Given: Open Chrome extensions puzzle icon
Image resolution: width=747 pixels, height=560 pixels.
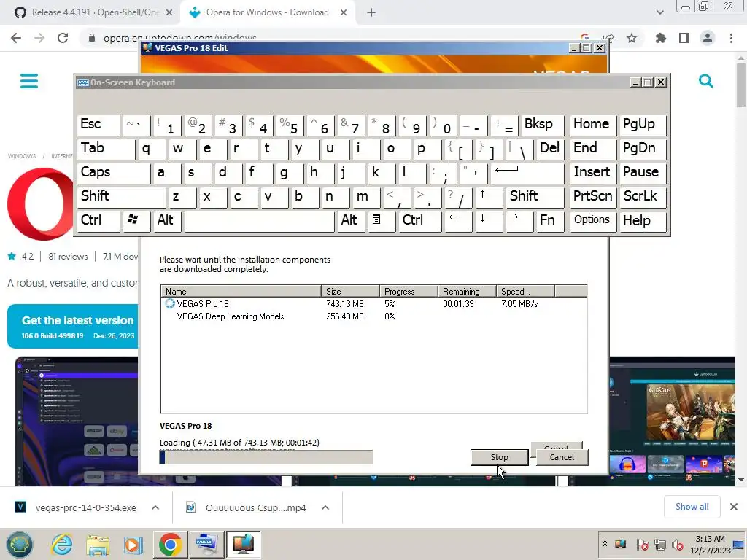Looking at the screenshot, I should [661, 38].
